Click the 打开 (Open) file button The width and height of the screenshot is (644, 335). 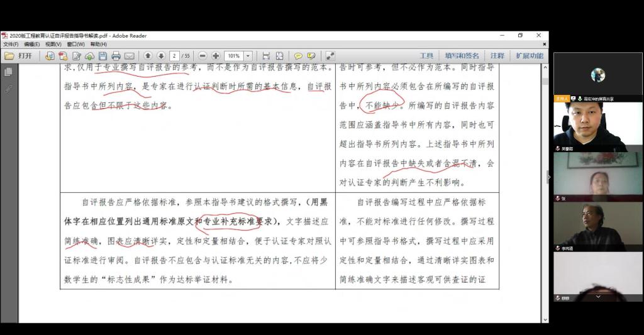pos(19,56)
